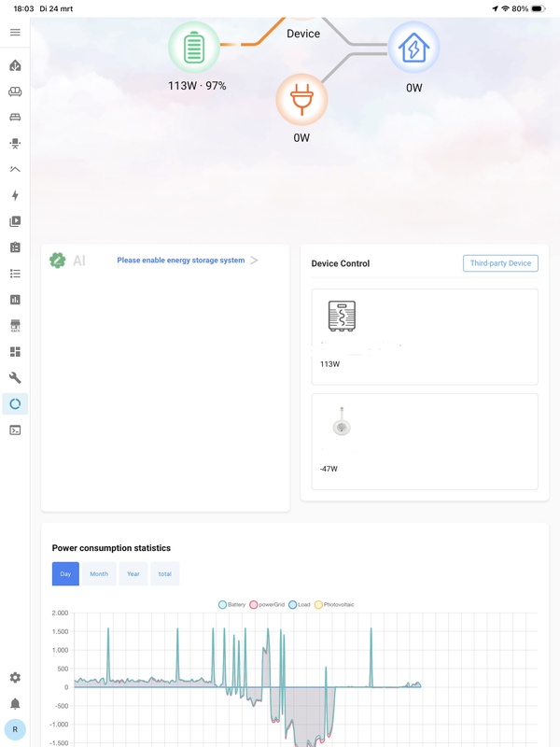Image resolution: width=560 pixels, height=747 pixels.
Task: Open the bed dashboard icon
Action: 15,118
